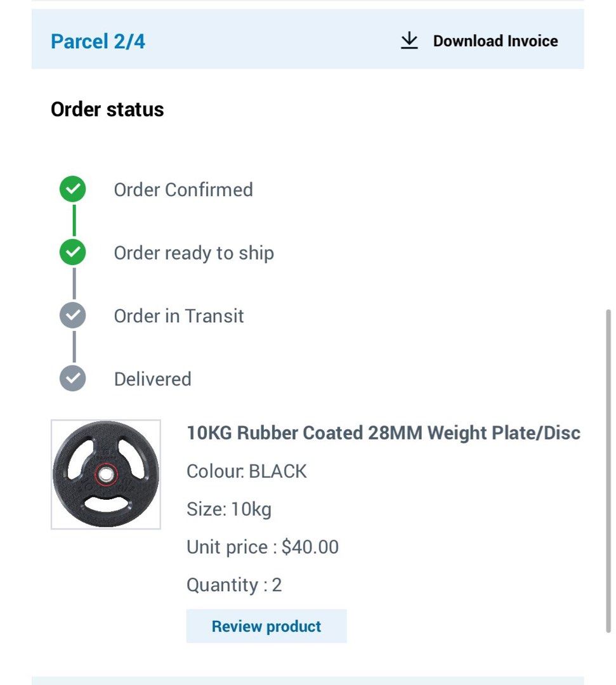Click the Order ready to ship text
The height and width of the screenshot is (685, 616).
click(x=193, y=253)
